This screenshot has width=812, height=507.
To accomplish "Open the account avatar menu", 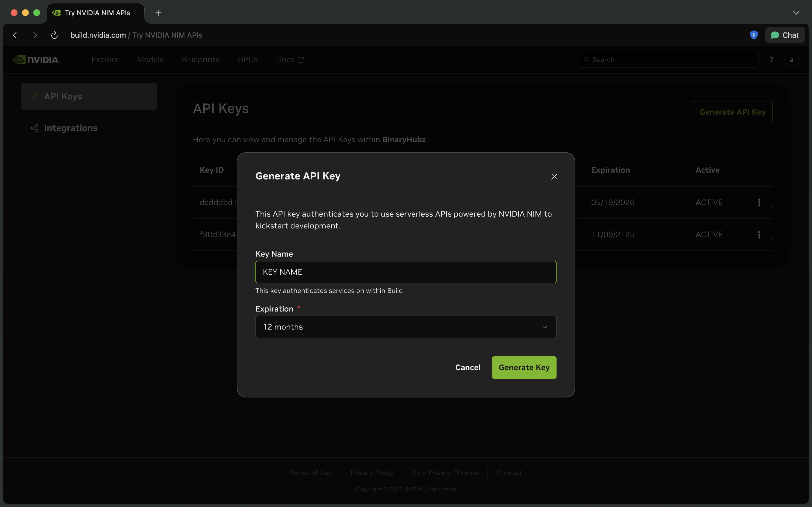I will 791,59.
